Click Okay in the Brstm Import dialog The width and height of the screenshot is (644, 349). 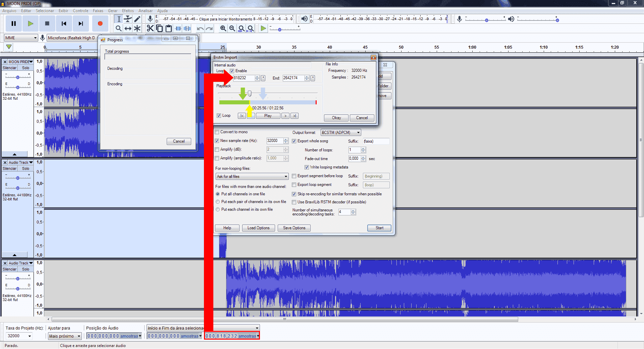click(x=336, y=118)
